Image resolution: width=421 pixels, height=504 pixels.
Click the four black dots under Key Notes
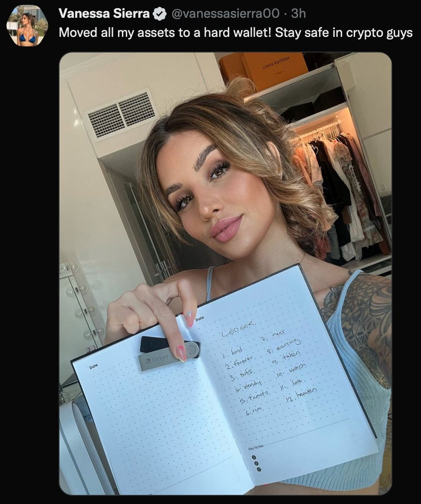[257, 463]
